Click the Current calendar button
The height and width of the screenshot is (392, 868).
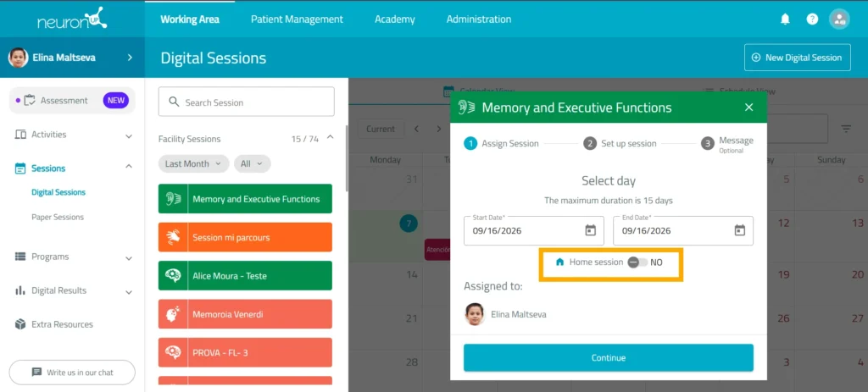click(x=381, y=129)
